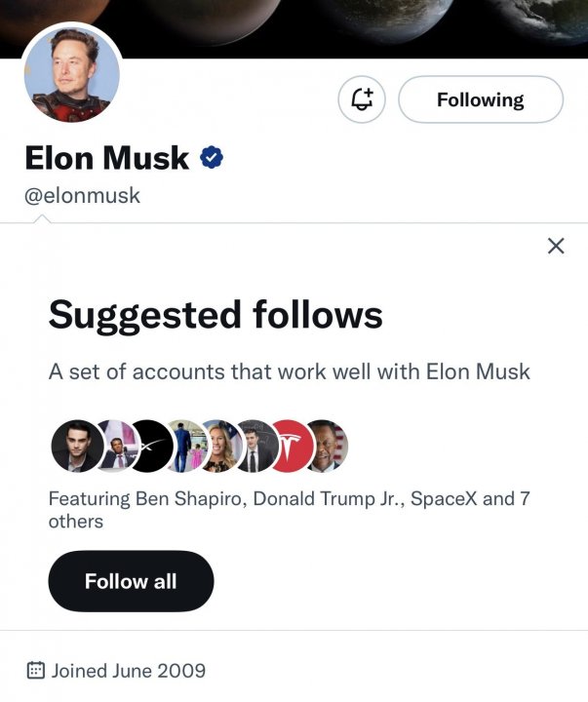Select the leftmost suggested account avatar
Viewport: 588px width, 702px height.
point(75,446)
